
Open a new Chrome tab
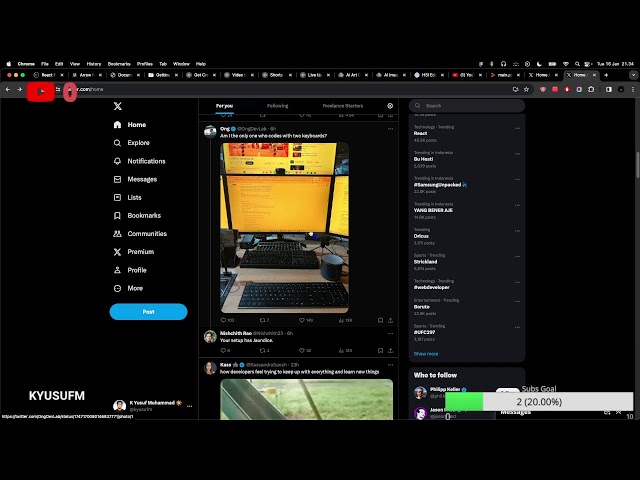coord(606,75)
